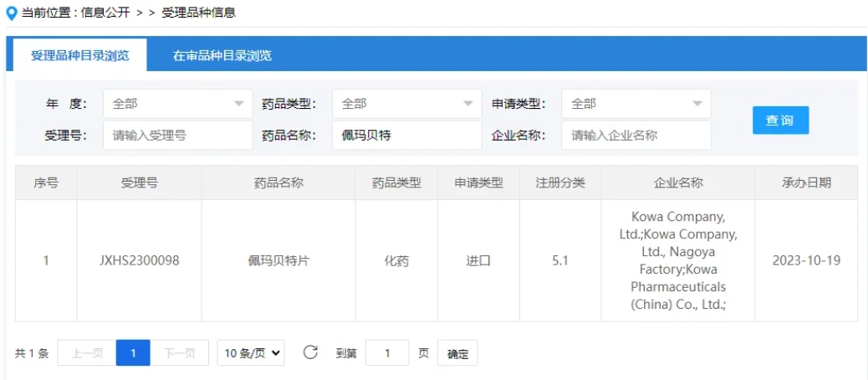Select the 10 条/页 page size selector
The height and width of the screenshot is (380, 868).
[x=251, y=353]
